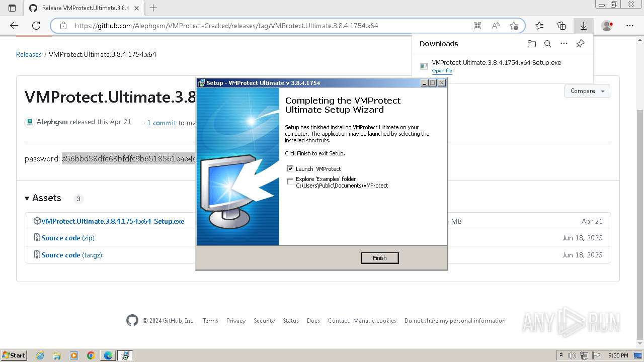Open Docs footer link
Viewport: 644px width, 362px height.
[313, 321]
